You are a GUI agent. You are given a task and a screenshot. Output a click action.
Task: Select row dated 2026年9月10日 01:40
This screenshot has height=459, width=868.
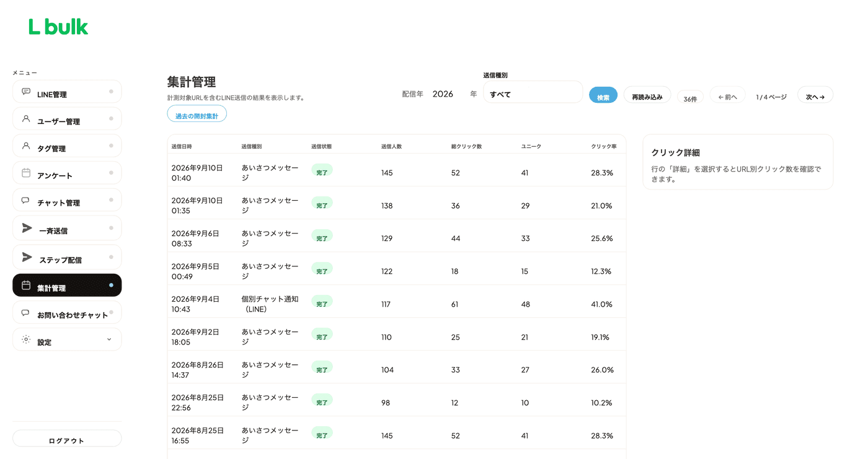[397, 170]
